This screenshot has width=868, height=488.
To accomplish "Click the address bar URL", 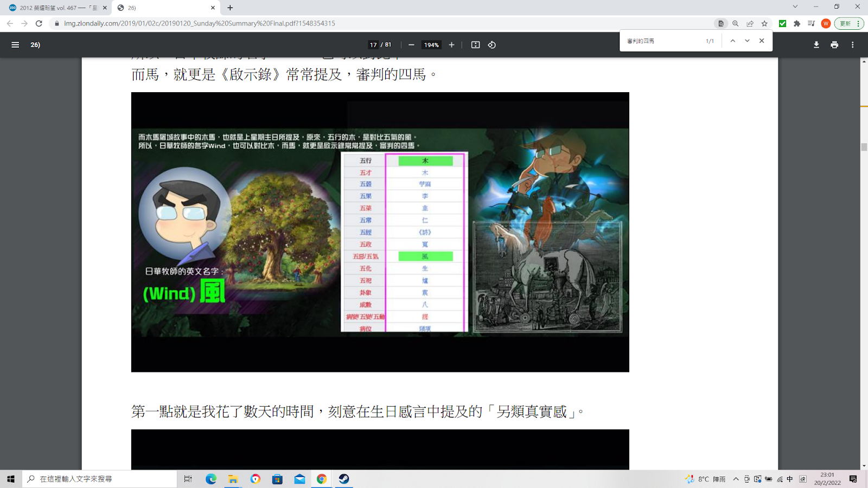I will click(199, 23).
